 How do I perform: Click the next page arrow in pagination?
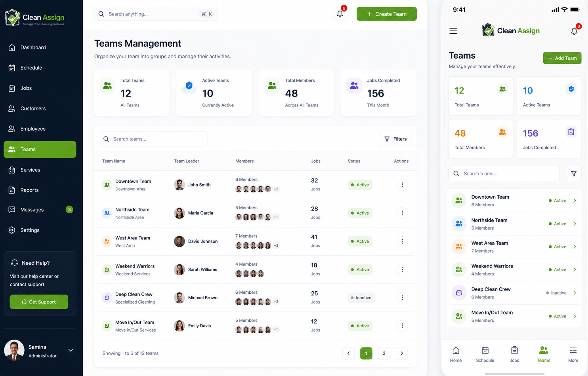point(402,353)
